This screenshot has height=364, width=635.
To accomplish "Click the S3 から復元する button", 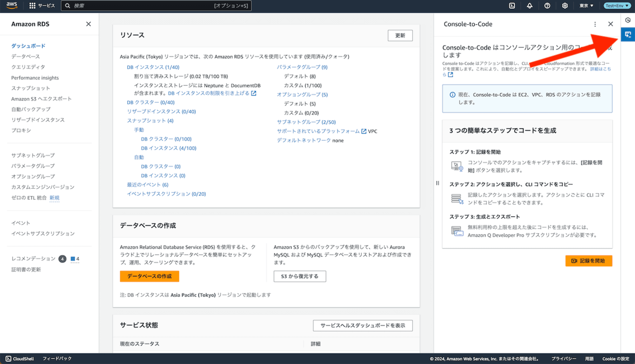I will (300, 276).
